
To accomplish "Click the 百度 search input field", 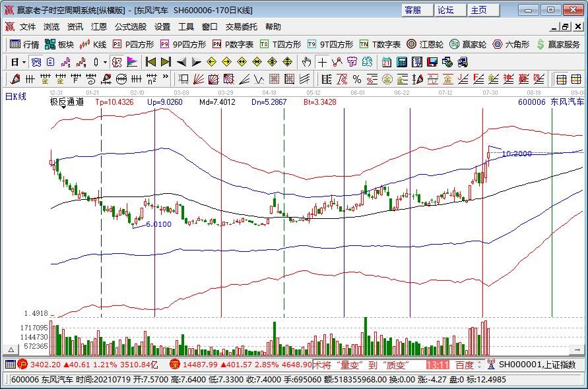I will 465,365.
